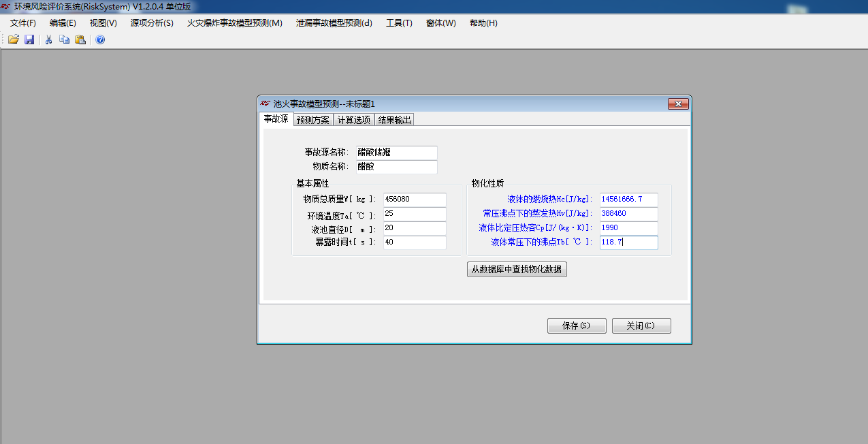The image size is (868, 444).
Task: Open the 视图(V) menu
Action: click(103, 23)
